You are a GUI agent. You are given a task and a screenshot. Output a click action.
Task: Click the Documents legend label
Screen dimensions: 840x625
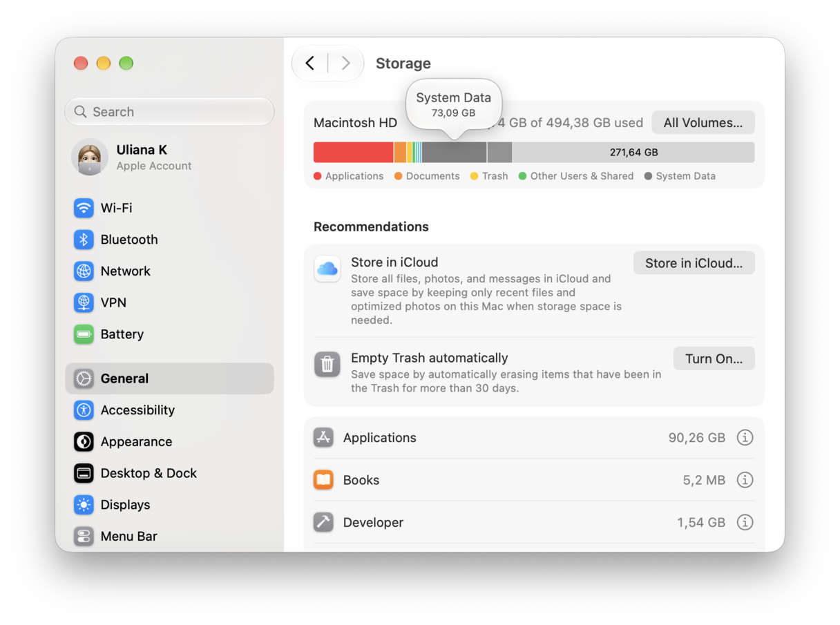432,176
